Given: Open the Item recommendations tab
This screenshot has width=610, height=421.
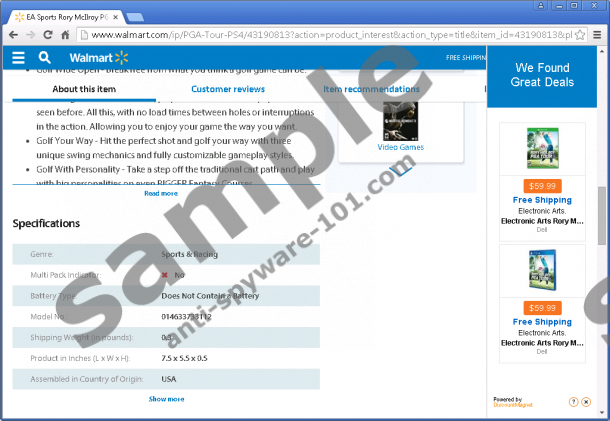Looking at the screenshot, I should click(371, 89).
